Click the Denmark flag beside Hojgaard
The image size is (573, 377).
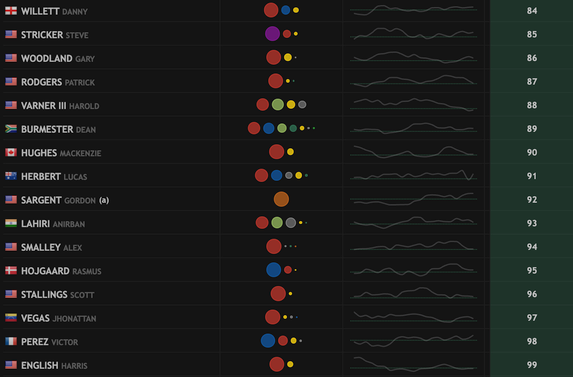click(x=11, y=270)
